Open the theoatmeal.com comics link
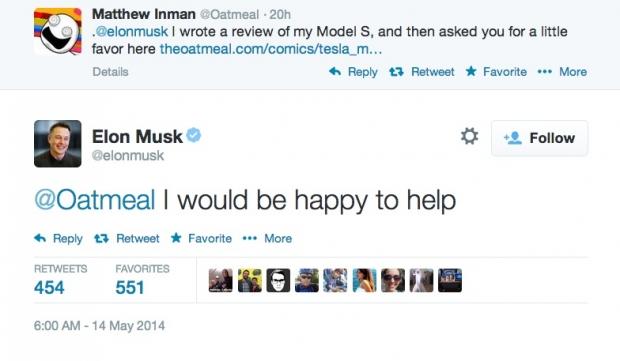 271,49
